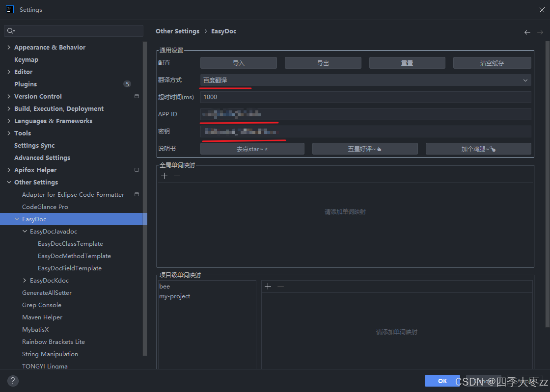Open String Manipulation settings

click(x=50, y=354)
